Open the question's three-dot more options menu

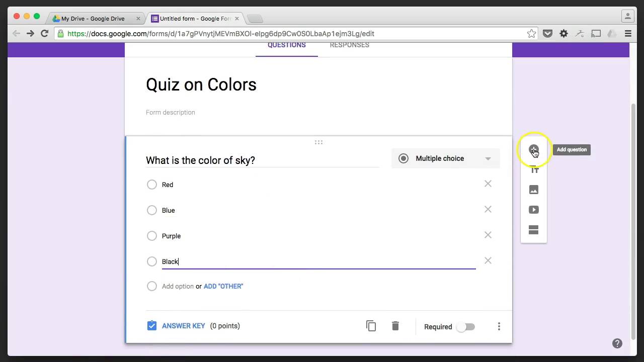[x=499, y=327]
